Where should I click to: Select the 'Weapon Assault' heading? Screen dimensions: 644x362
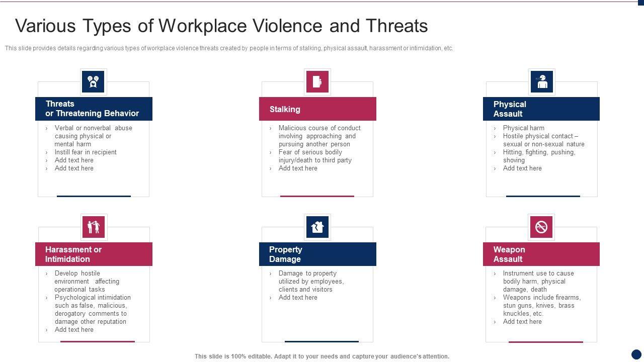[x=541, y=254]
